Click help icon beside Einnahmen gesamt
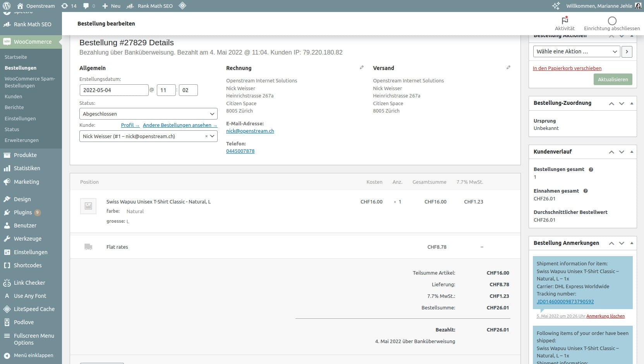 [586, 191]
